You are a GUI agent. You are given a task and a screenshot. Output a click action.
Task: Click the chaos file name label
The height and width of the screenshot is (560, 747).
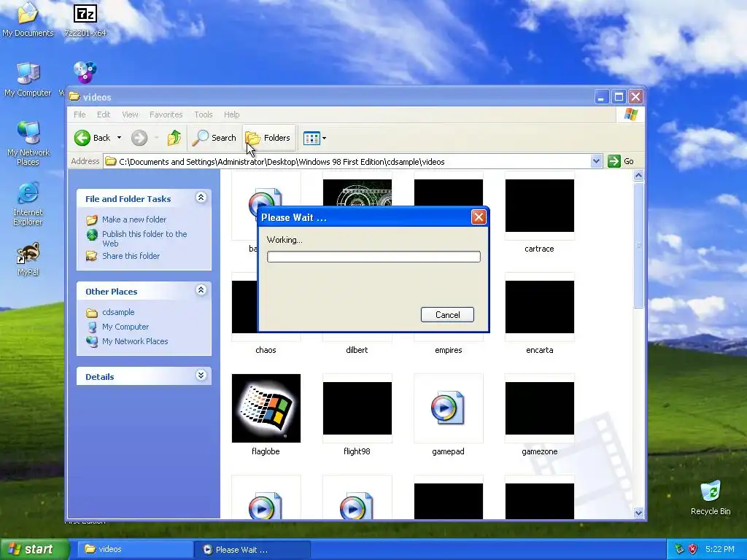pyautogui.click(x=266, y=350)
